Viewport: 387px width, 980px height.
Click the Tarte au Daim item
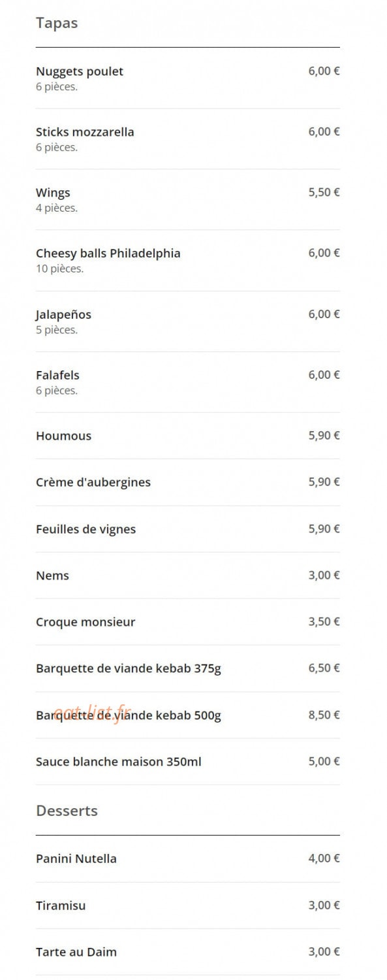pyautogui.click(x=188, y=952)
